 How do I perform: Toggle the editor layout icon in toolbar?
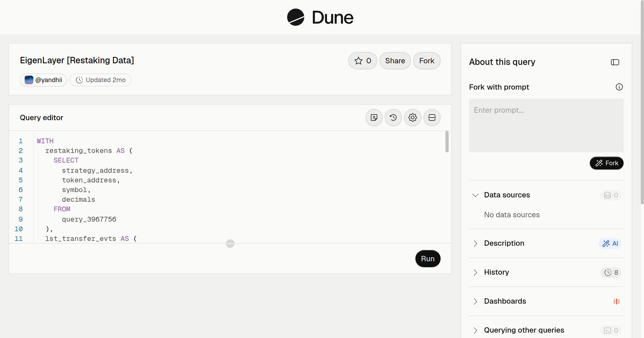[x=432, y=117]
